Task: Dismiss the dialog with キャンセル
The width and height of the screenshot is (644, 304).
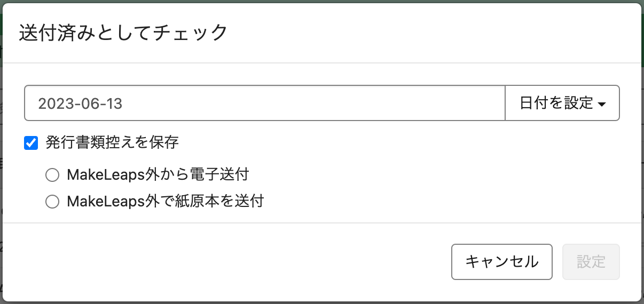Action: coord(501,262)
